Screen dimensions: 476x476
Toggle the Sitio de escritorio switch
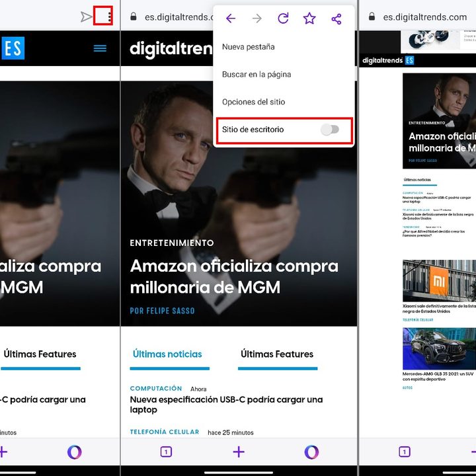tap(330, 130)
